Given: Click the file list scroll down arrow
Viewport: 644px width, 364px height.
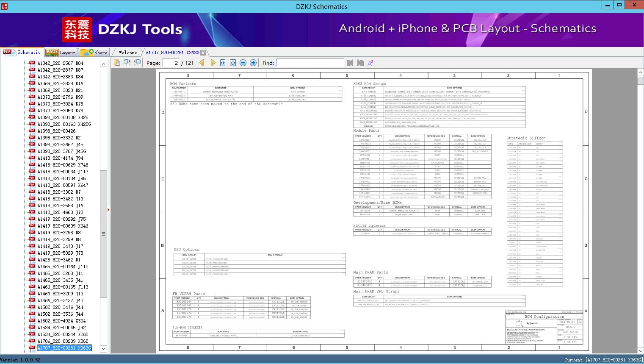Looking at the screenshot, I should pos(103,349).
